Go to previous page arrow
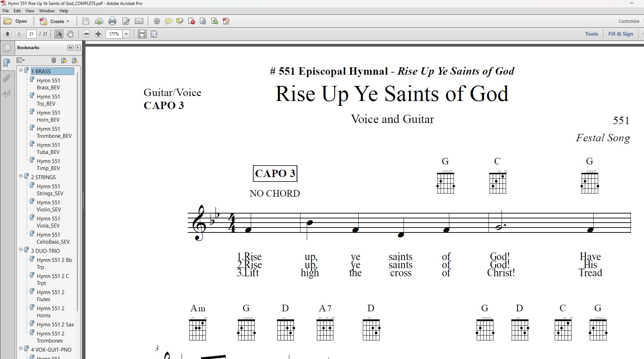Viewport: 644px width, 359px height. (7, 34)
